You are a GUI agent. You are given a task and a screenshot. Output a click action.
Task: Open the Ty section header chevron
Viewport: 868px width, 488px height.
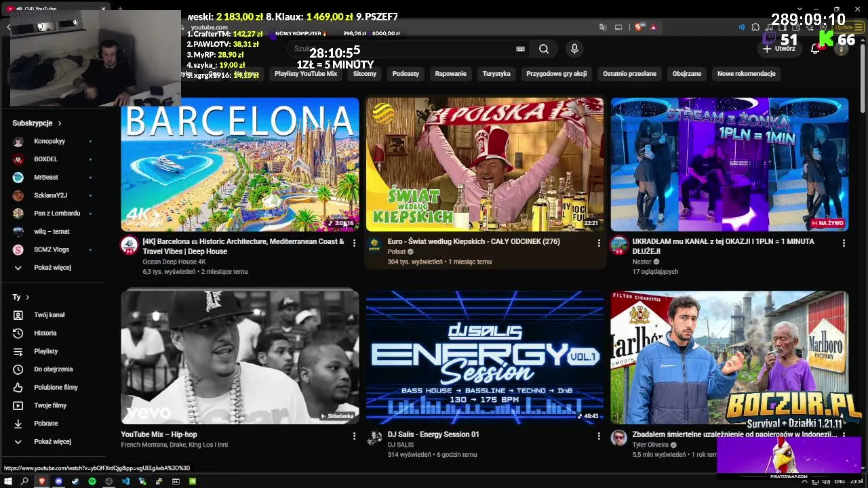tap(27, 298)
